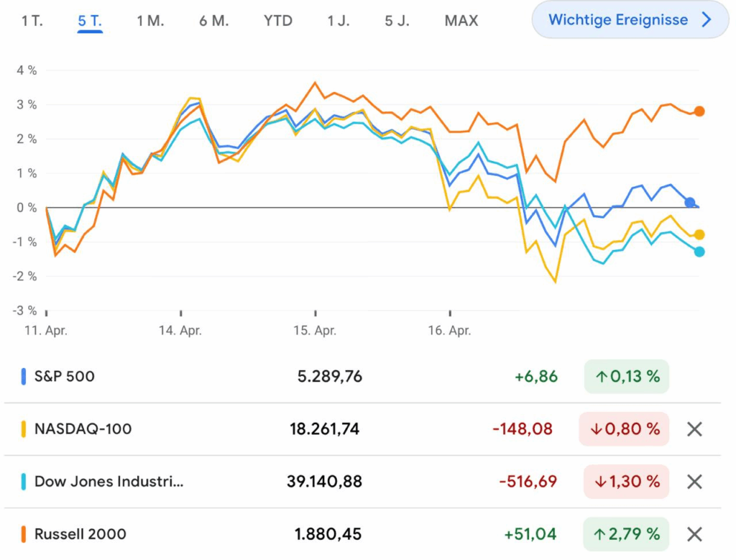Image resolution: width=736 pixels, height=560 pixels.
Task: Remove NASDAQ-100 with its X icon
Action: [694, 429]
